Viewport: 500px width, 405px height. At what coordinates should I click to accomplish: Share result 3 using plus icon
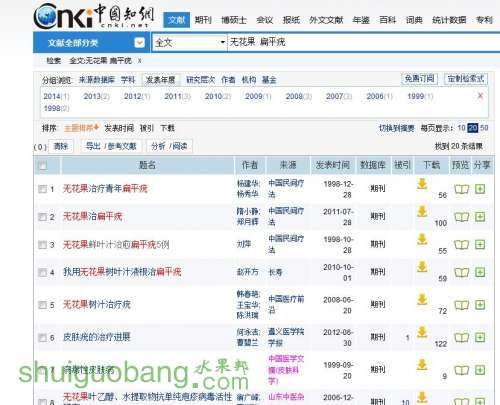point(480,245)
